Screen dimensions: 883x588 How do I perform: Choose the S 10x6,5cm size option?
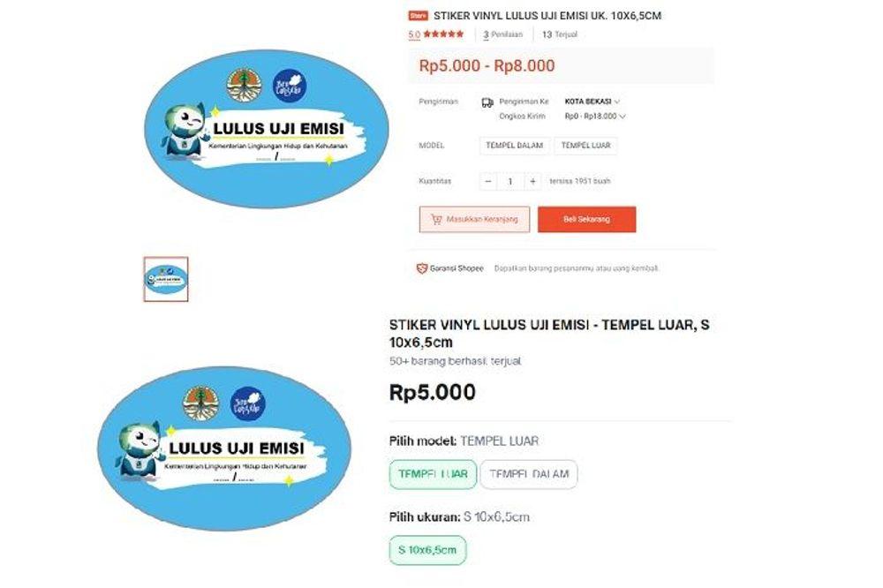tap(427, 550)
